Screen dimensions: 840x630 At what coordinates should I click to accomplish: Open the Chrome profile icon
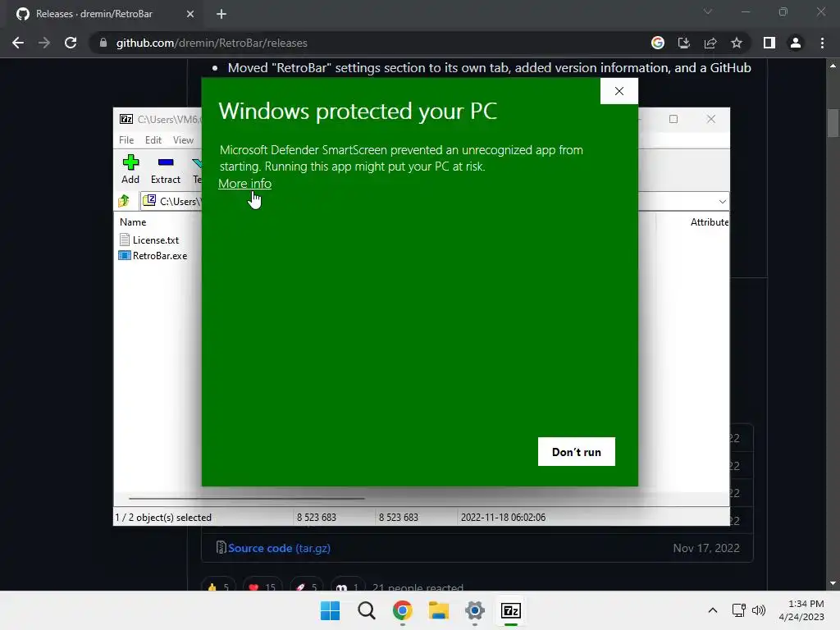[x=796, y=43]
